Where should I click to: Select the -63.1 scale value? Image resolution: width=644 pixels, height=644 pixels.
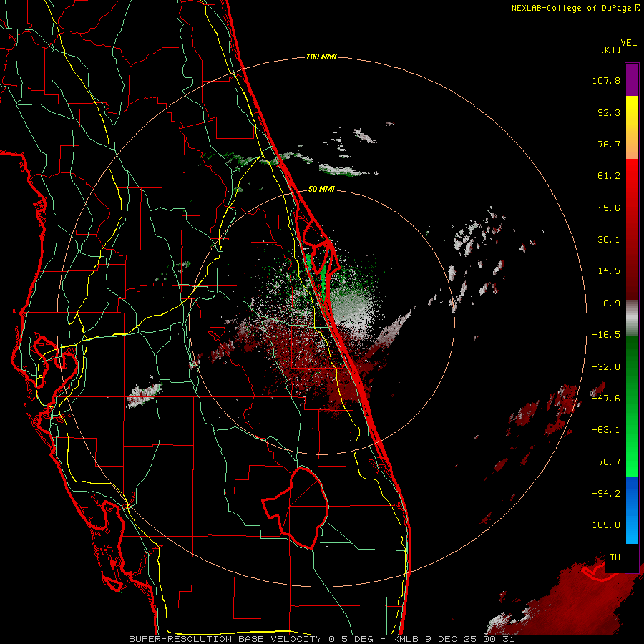(x=606, y=430)
